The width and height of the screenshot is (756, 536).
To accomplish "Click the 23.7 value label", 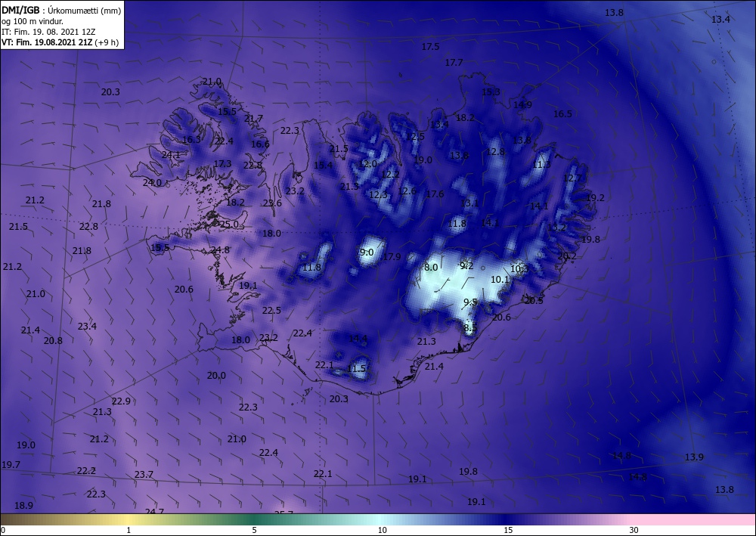I will [144, 475].
